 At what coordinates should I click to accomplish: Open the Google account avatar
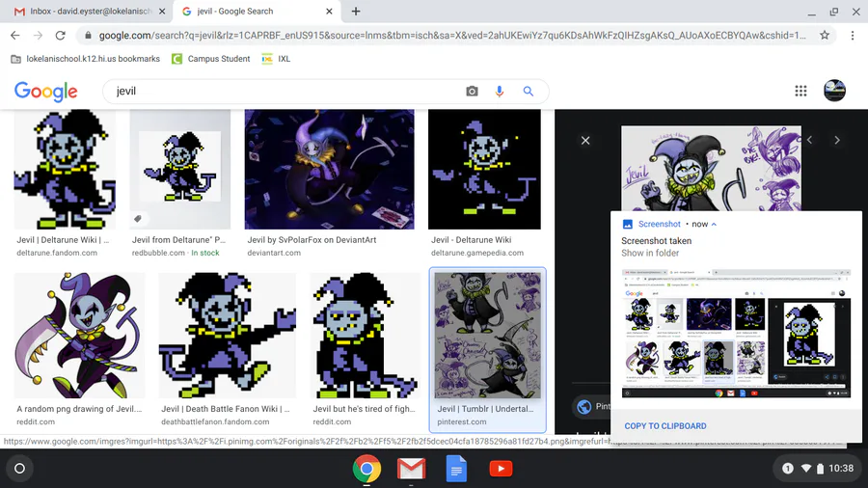(834, 91)
